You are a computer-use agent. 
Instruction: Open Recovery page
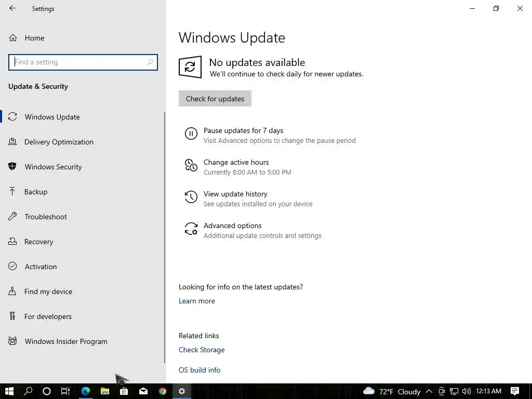(83, 242)
